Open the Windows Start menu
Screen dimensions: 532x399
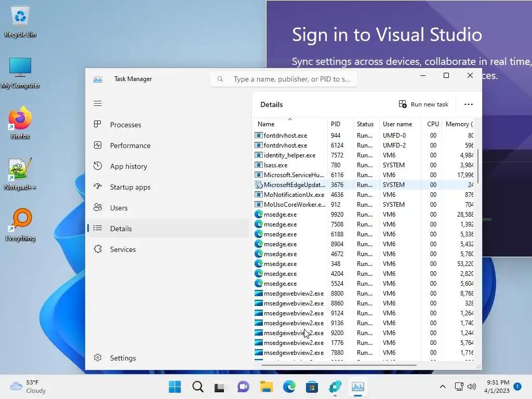tap(175, 387)
